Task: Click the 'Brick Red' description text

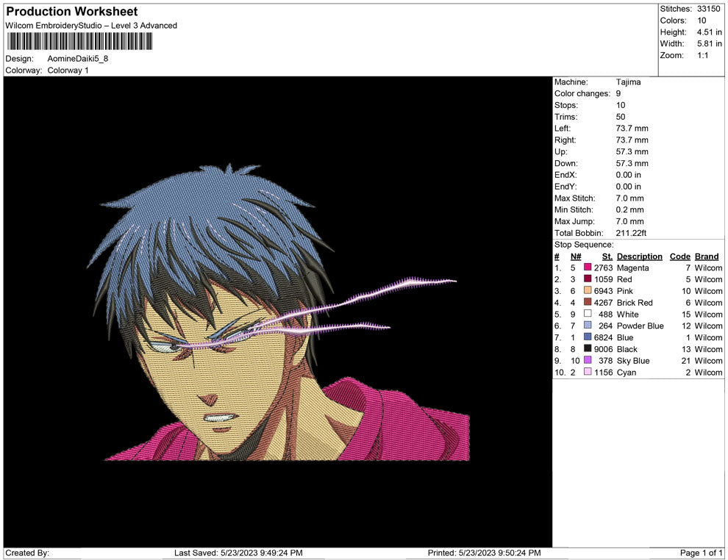Action: coord(635,303)
